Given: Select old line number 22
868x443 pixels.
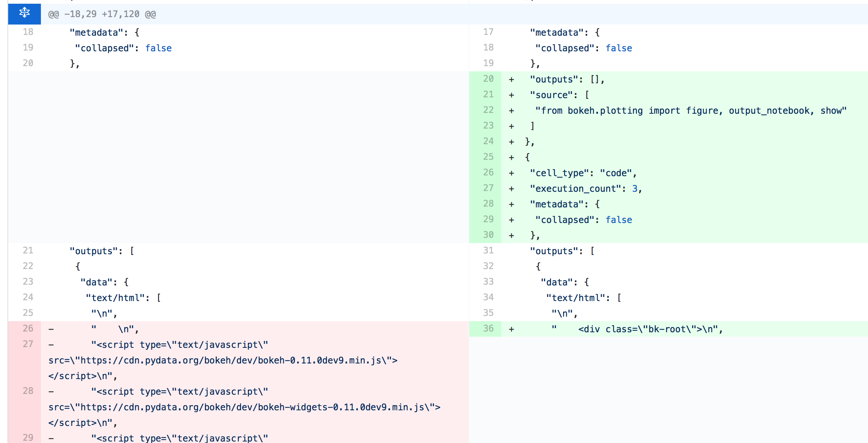Looking at the screenshot, I should pos(28,266).
